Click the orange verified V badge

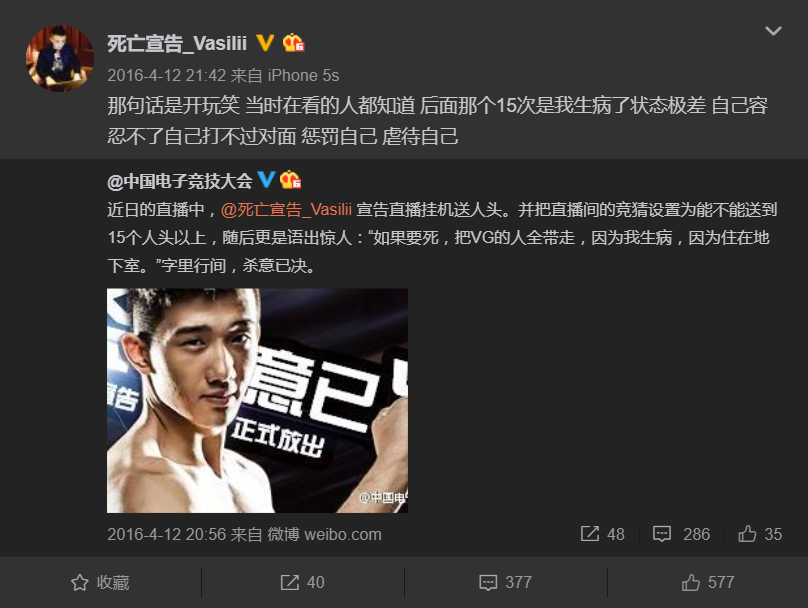(265, 43)
